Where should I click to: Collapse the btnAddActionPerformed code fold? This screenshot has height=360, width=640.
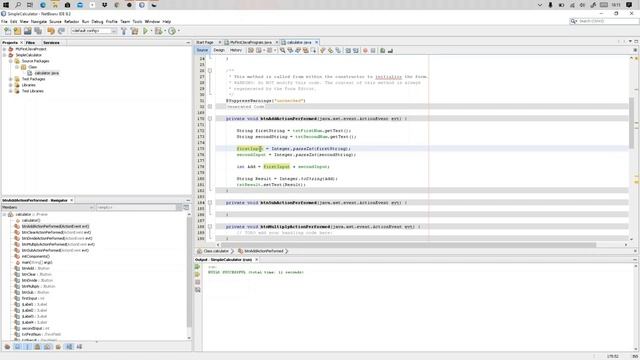click(x=210, y=118)
